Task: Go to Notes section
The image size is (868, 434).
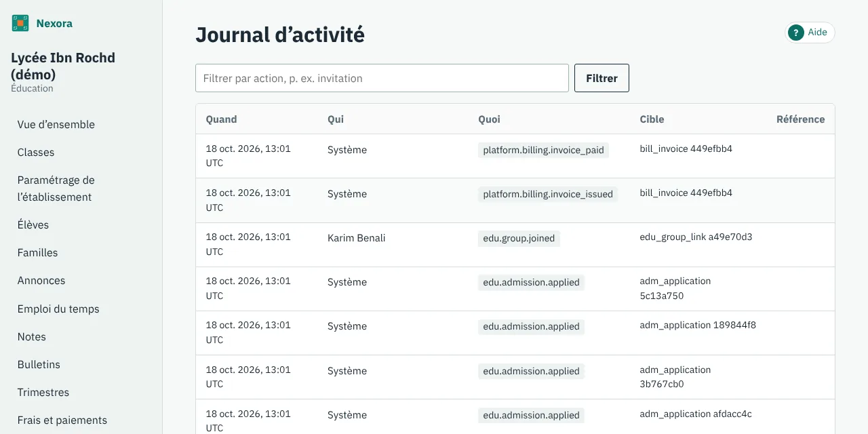Action: (x=32, y=337)
